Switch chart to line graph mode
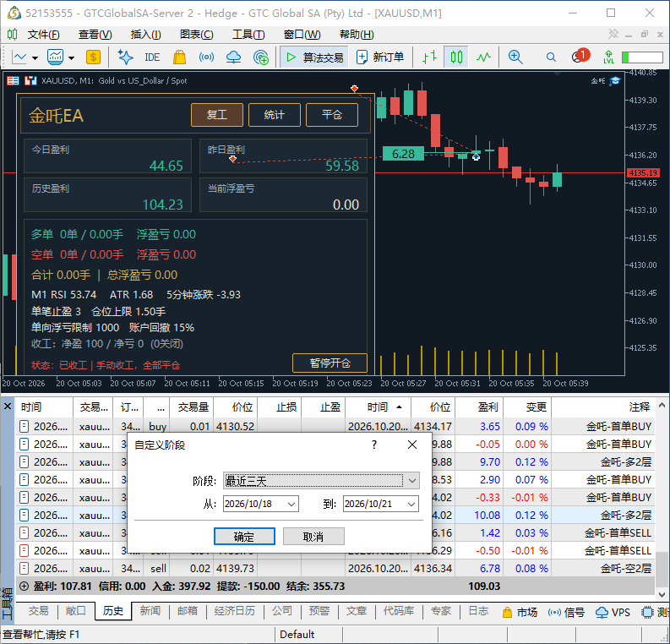 (483, 57)
